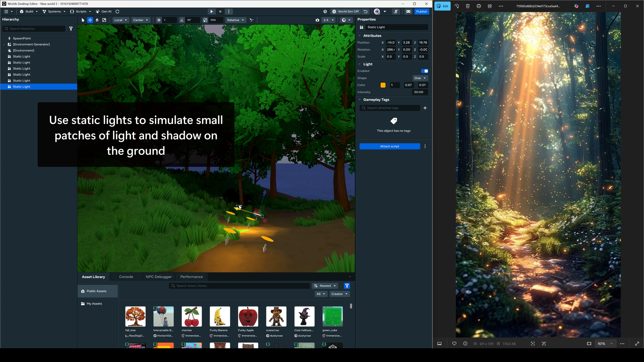Collapse the Attributes section

point(360,36)
